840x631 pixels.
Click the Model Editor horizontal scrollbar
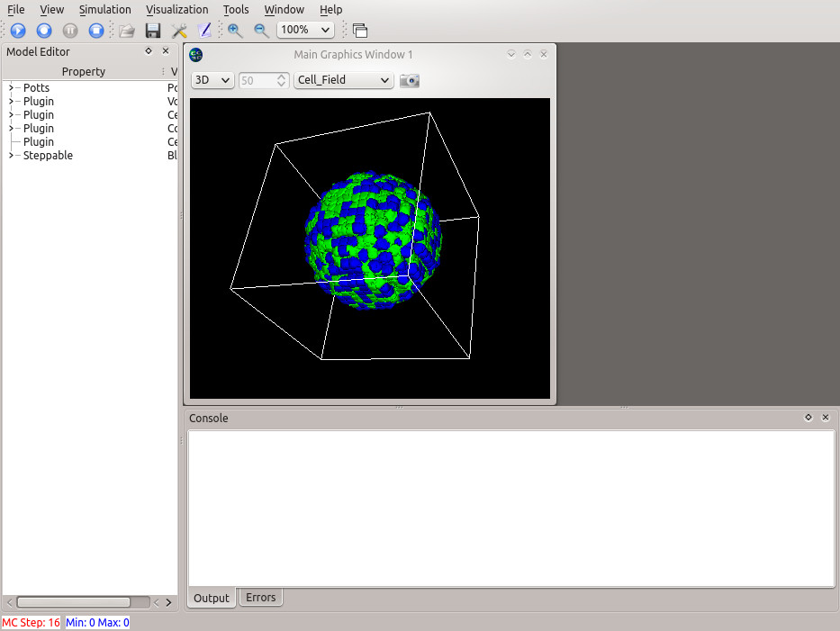(74, 602)
